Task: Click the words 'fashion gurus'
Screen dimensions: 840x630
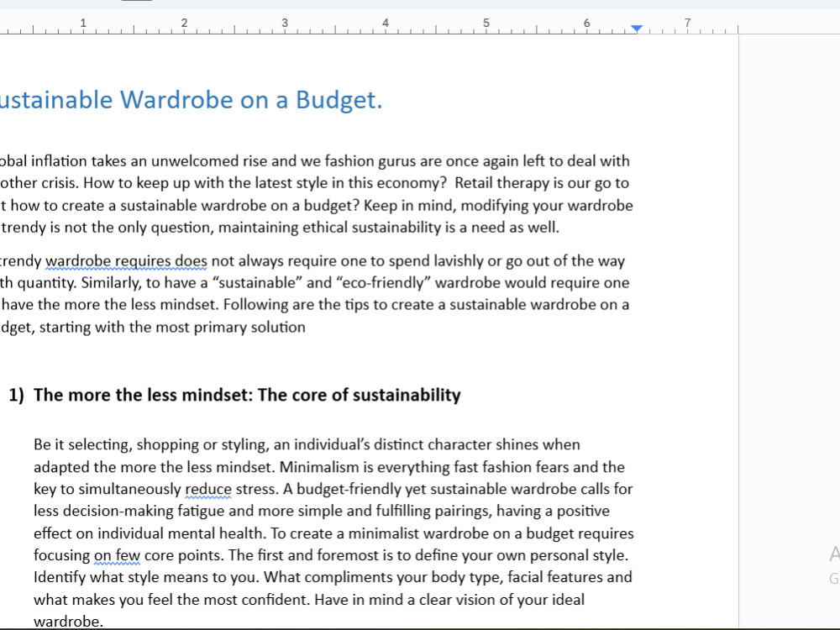Action: coord(370,161)
